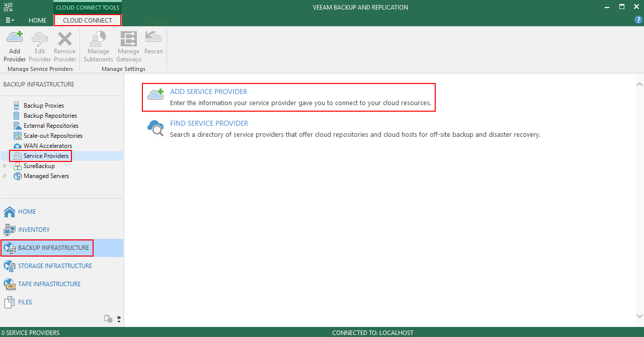Viewport: 644px width, 337px height.
Task: Click the Add Provider ribbon icon
Action: click(x=15, y=39)
